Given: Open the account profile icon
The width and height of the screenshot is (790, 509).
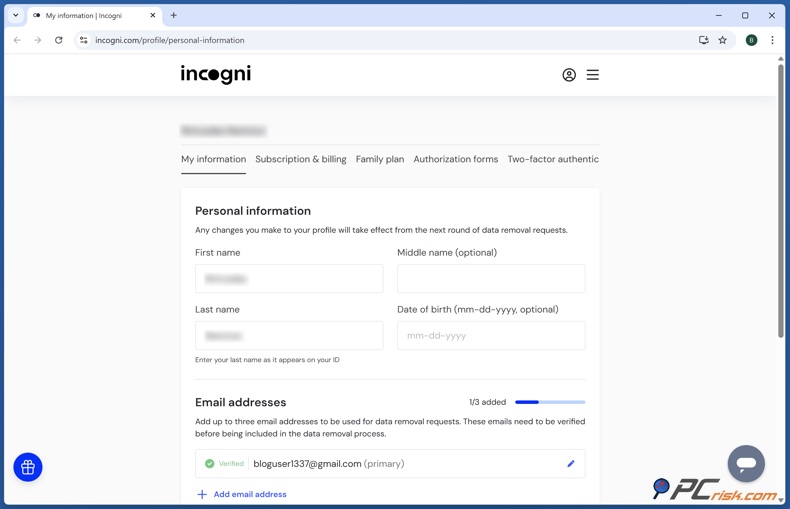Looking at the screenshot, I should coord(569,75).
